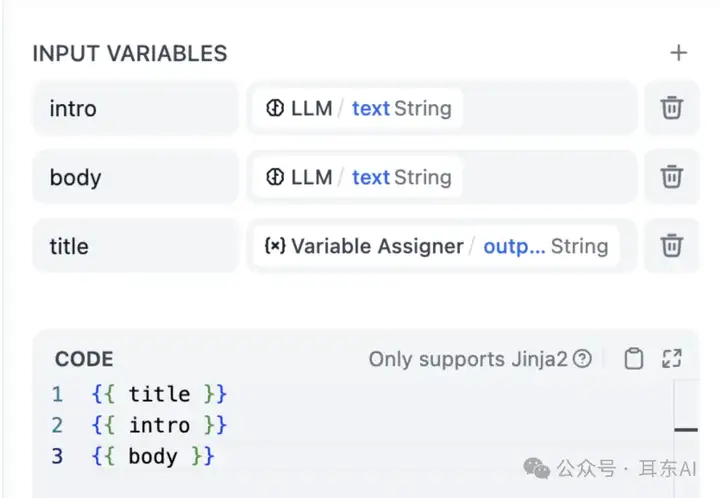
Task: Copy the template code with clipboard icon
Action: coord(634,358)
